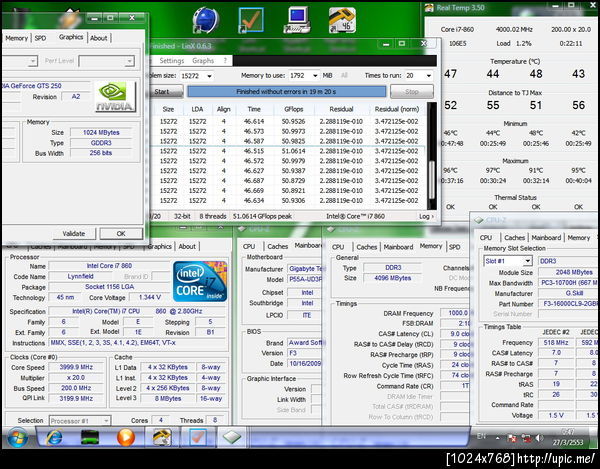Select the SPD tab in CPU-Z Graphics window

(40, 38)
